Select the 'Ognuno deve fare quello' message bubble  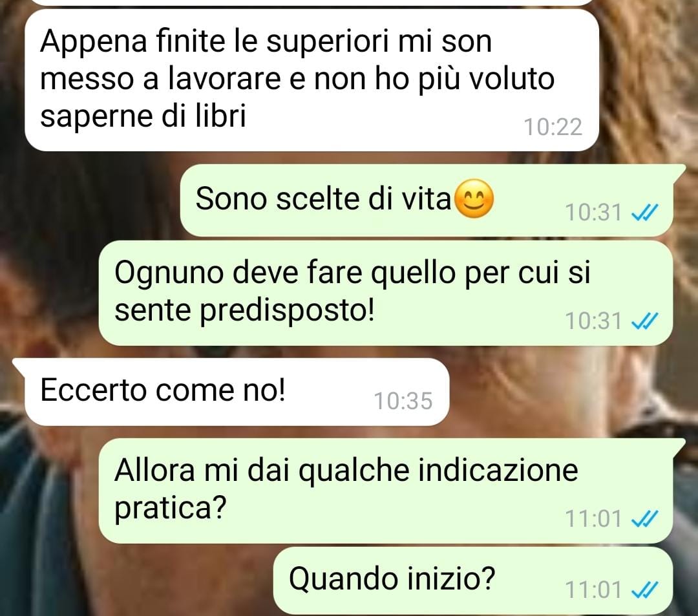pos(385,293)
